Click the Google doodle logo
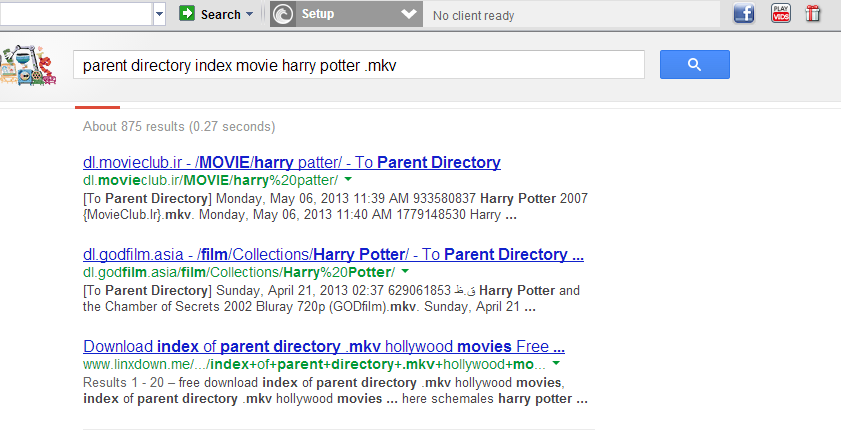 click(28, 65)
